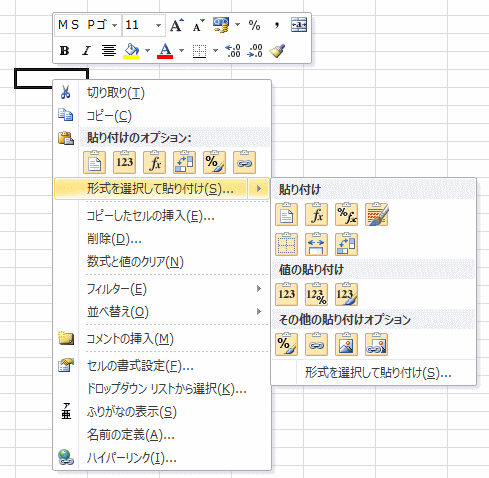Paste keeping source column widths
Viewport: 489px width, 478px height.
(x=316, y=244)
